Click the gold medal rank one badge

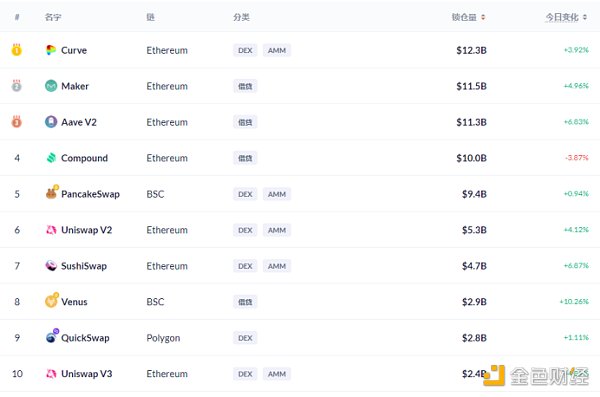click(16, 50)
